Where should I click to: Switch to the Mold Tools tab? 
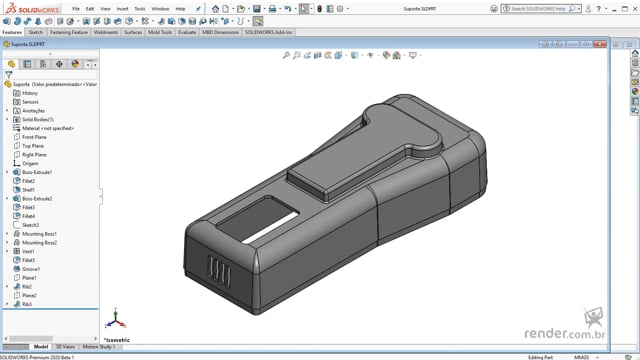(160, 32)
